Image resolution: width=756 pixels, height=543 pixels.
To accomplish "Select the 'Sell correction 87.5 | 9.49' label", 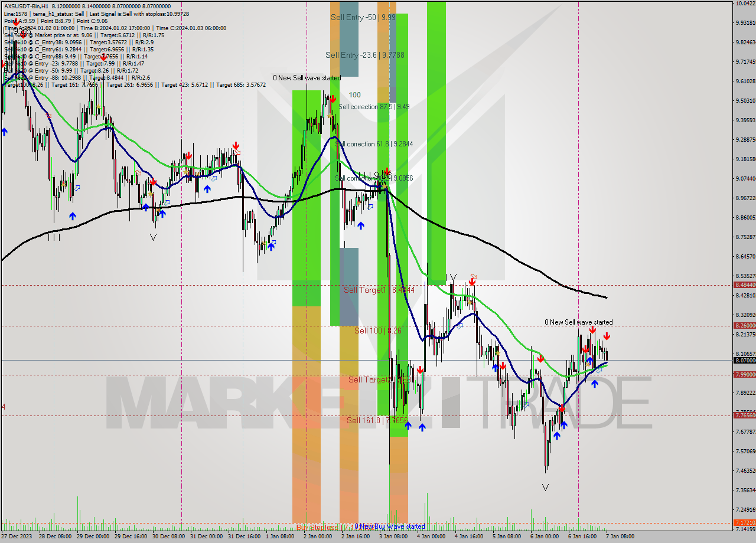I will pyautogui.click(x=374, y=107).
